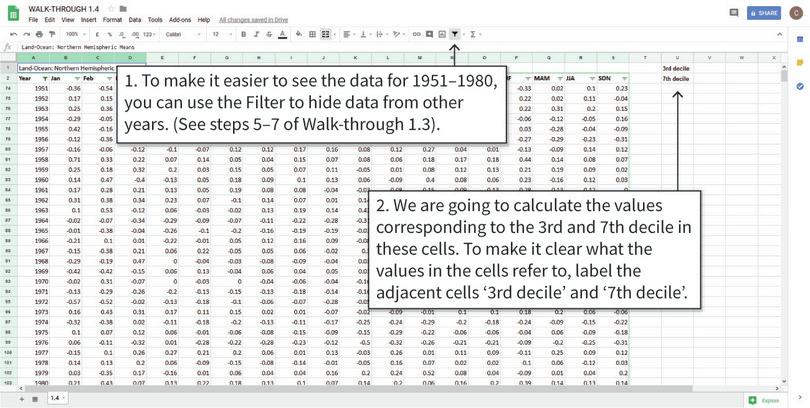810x408 pixels.
Task: Increase decimal places icon
Action: tap(135, 34)
